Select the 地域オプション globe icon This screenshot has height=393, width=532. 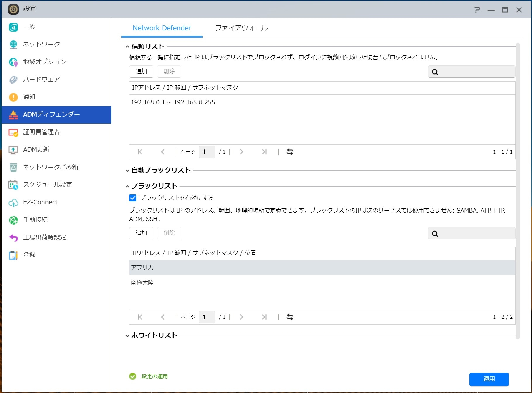point(13,62)
